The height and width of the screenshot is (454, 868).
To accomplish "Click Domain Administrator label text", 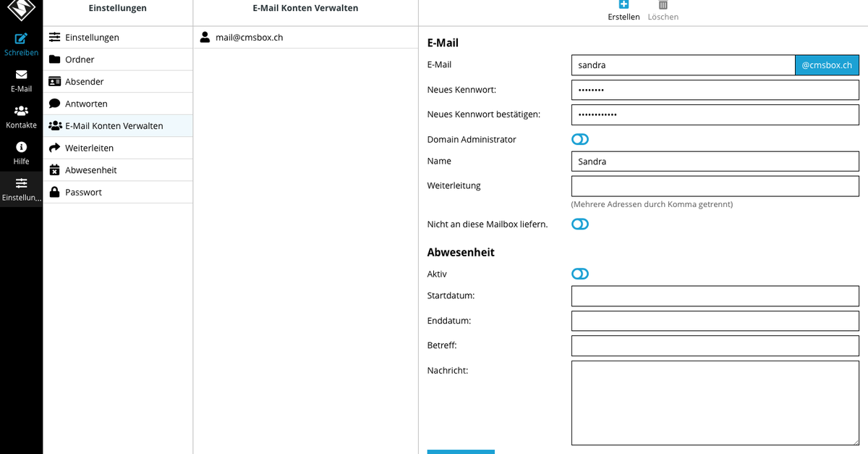I will (x=472, y=139).
